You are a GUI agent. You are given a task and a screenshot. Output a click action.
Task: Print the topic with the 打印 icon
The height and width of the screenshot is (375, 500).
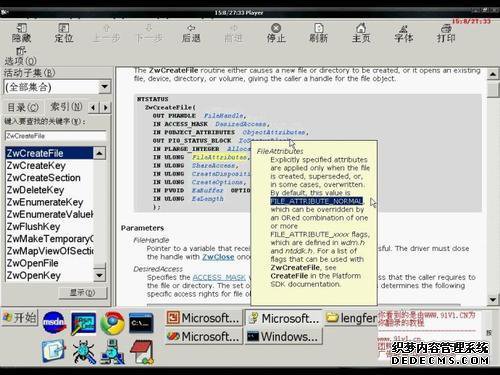point(446,33)
